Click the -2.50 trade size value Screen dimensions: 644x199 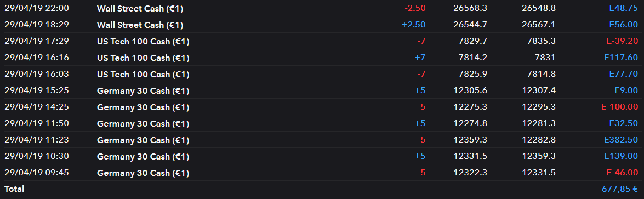point(415,8)
